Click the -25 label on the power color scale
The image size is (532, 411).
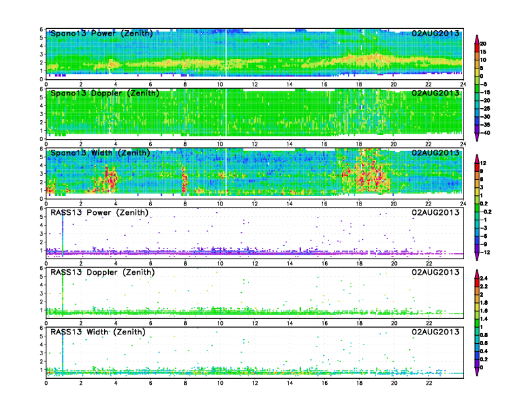[485, 109]
